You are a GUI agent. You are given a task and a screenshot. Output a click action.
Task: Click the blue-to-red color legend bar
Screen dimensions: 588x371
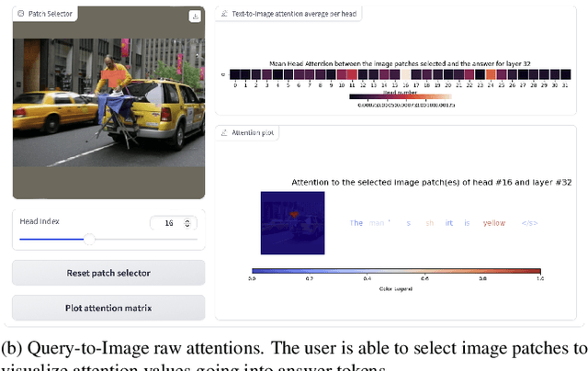396,271
